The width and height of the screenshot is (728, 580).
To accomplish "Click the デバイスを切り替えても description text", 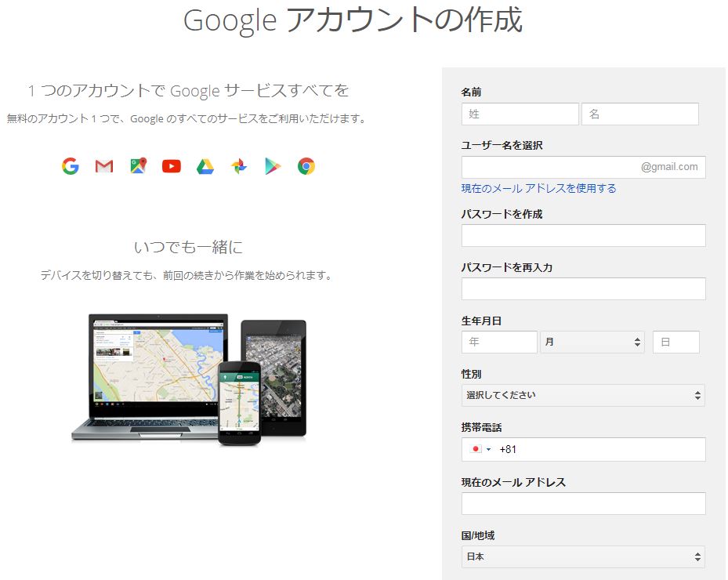I will [x=187, y=275].
